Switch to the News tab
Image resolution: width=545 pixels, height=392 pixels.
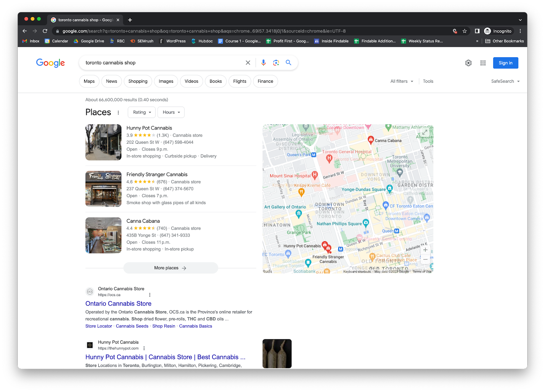pos(111,81)
